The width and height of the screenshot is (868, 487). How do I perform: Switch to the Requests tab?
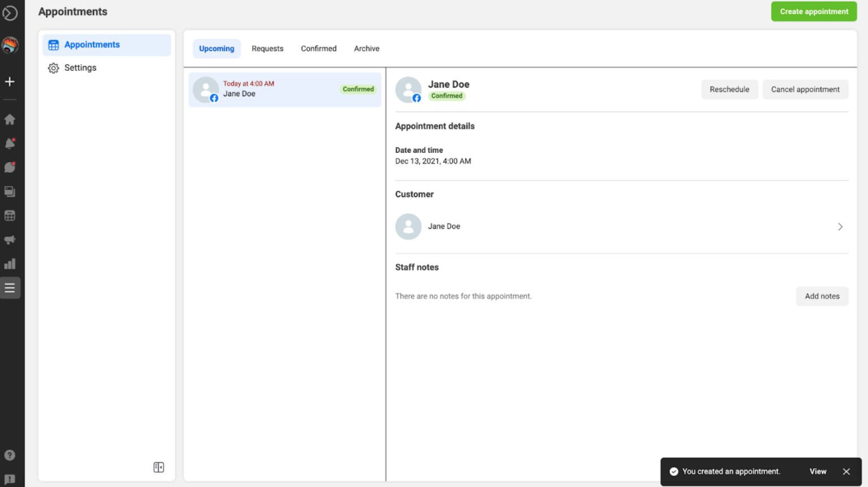pos(267,48)
